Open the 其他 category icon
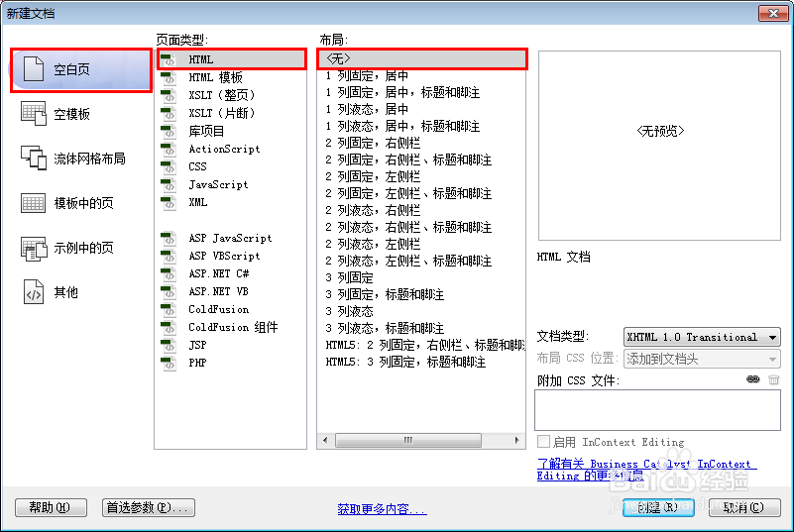Viewport: 794px width, 532px height. [x=34, y=292]
